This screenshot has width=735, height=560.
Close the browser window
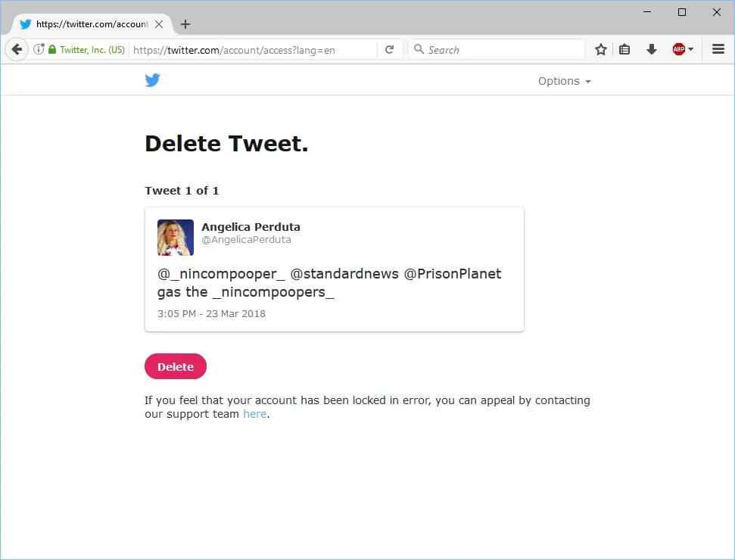[x=717, y=12]
